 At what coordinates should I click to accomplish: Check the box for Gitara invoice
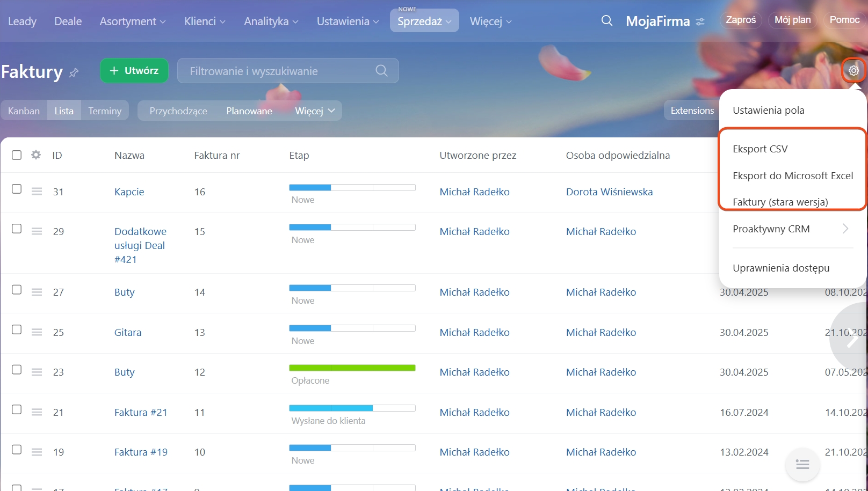17,330
